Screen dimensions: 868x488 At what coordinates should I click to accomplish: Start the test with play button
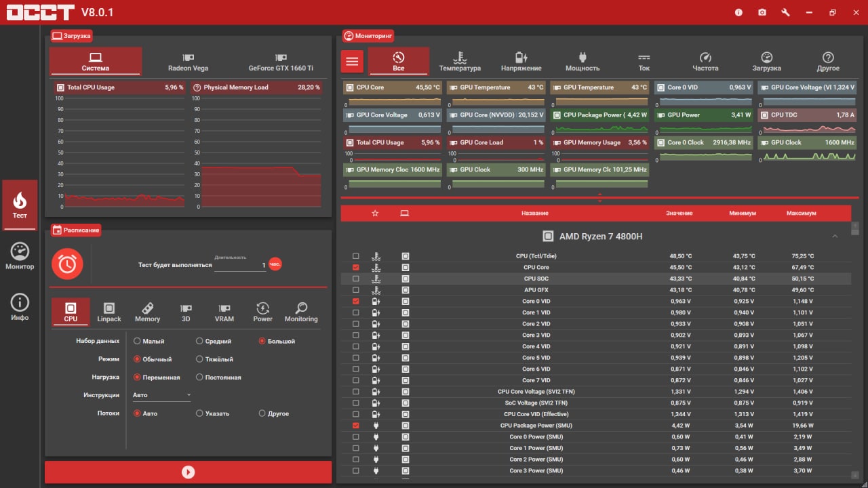click(189, 472)
